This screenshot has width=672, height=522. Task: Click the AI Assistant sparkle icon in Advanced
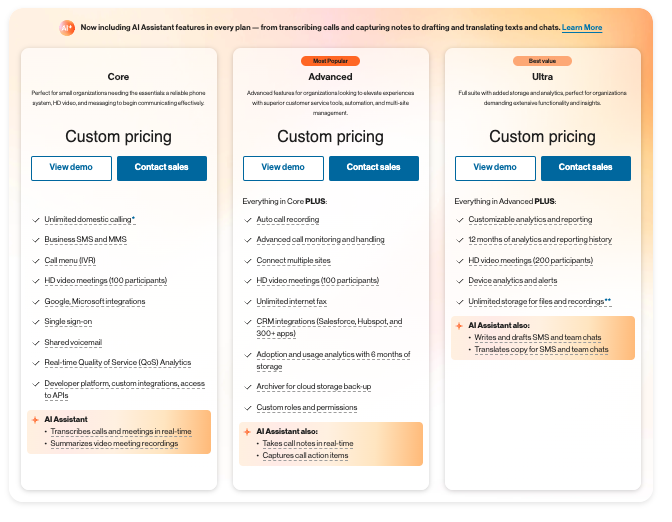pyautogui.click(x=247, y=432)
